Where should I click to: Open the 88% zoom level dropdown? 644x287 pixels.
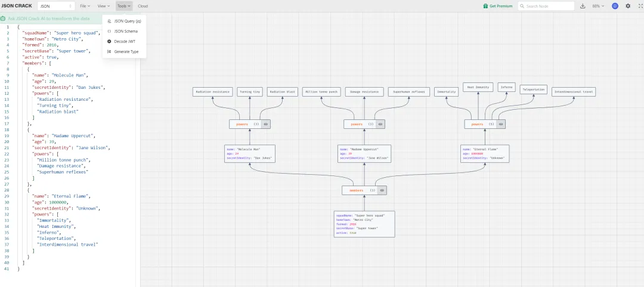point(598,6)
